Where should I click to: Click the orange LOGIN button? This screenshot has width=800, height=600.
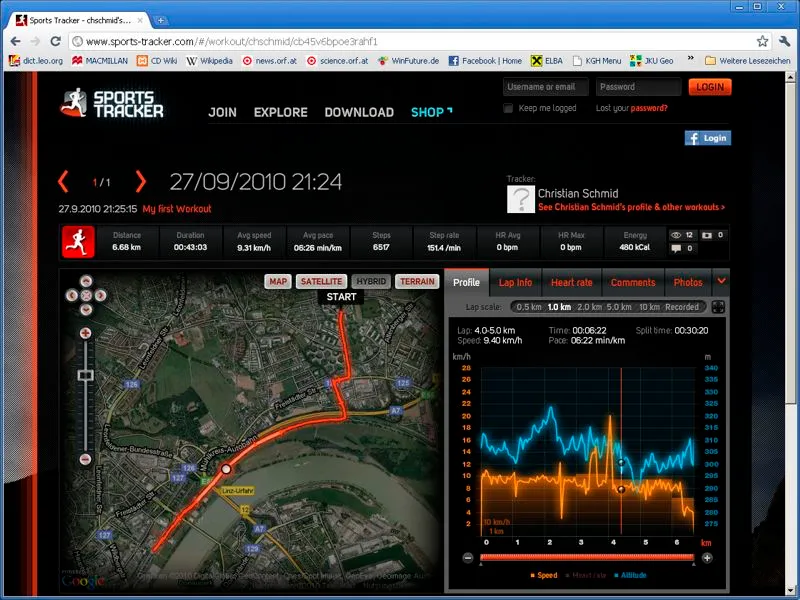click(x=710, y=87)
